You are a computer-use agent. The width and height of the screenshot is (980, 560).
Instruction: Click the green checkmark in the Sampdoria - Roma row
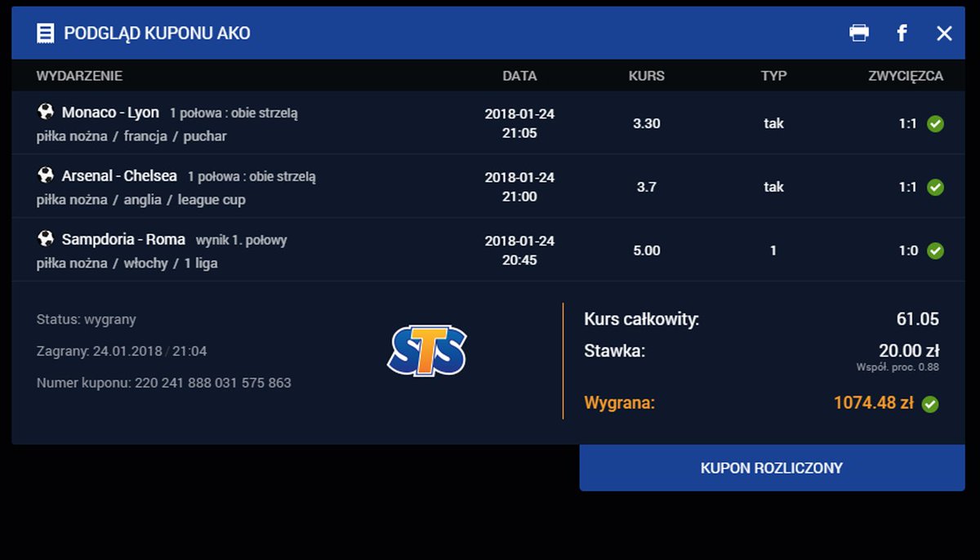pos(936,251)
